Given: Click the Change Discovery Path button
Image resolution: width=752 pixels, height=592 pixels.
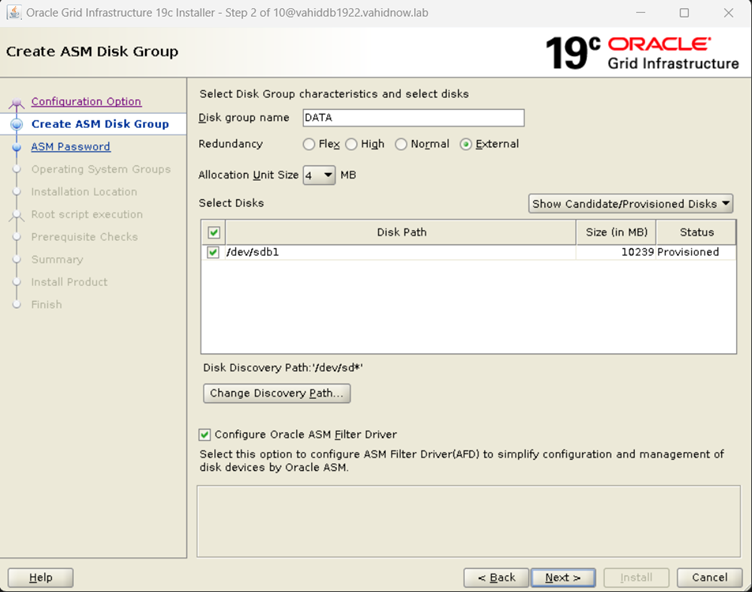Looking at the screenshot, I should pos(277,393).
